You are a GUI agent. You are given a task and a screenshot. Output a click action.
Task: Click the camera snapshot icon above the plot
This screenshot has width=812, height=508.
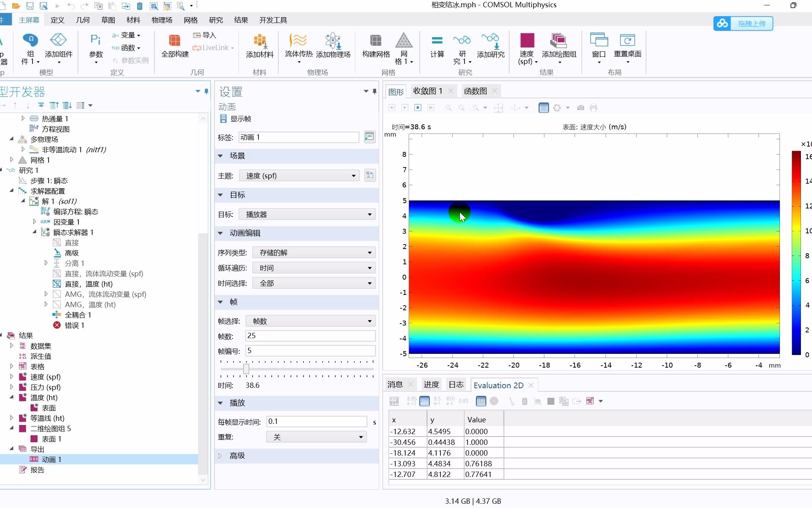[x=580, y=108]
